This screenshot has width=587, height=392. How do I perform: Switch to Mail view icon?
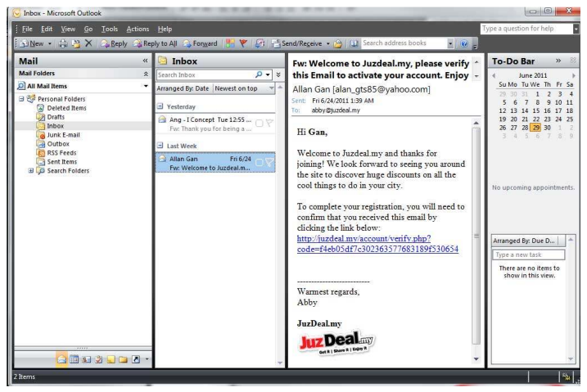(61, 359)
